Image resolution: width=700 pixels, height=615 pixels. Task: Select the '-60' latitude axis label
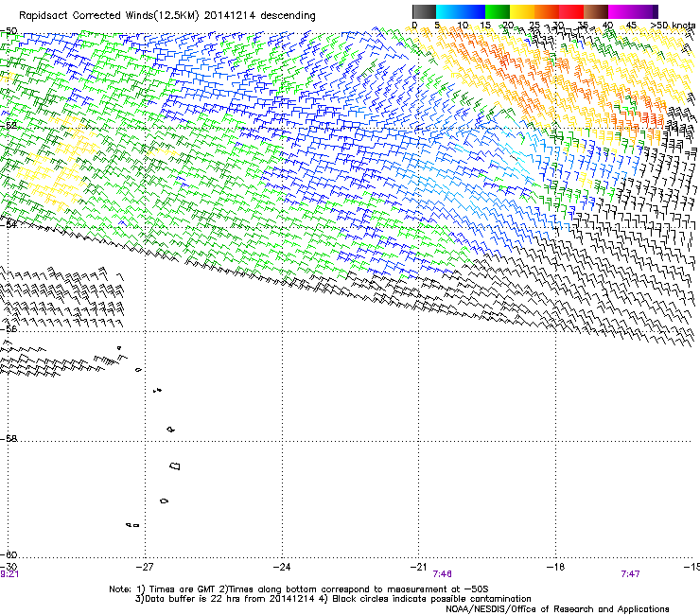click(9, 555)
